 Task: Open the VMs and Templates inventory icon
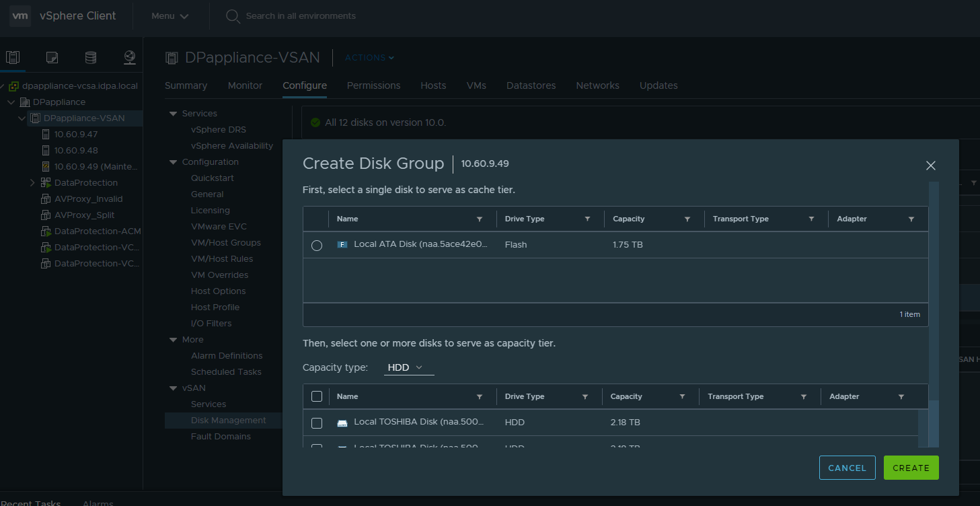point(52,58)
